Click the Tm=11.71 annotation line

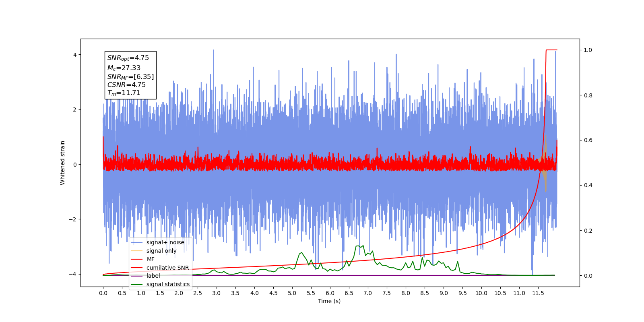point(124,93)
